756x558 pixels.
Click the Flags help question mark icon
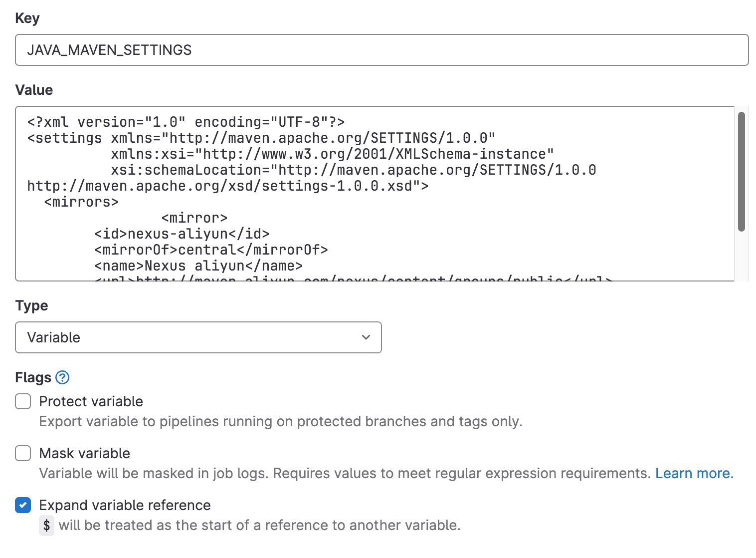tap(62, 377)
